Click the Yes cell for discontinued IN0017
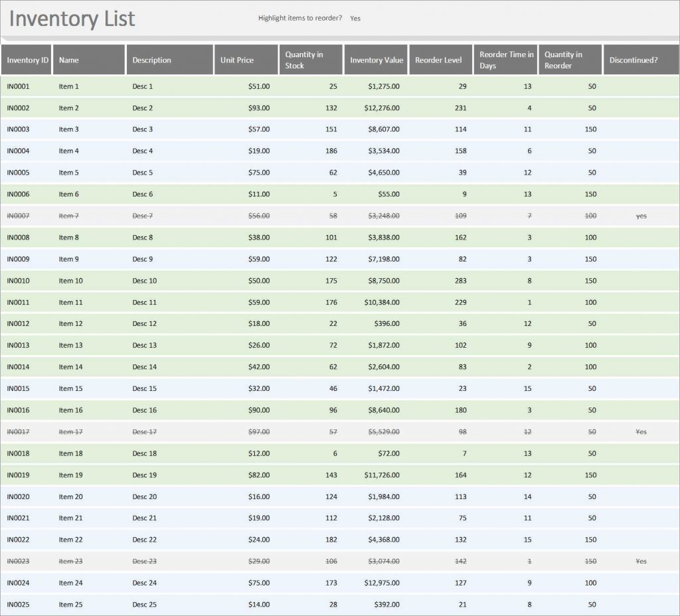Viewport: 680px width, 616px height. point(641,431)
